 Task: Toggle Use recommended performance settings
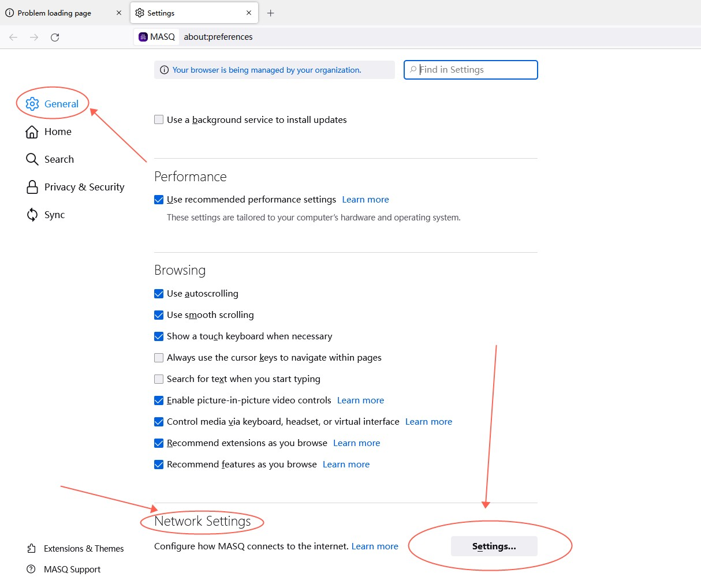click(x=159, y=200)
